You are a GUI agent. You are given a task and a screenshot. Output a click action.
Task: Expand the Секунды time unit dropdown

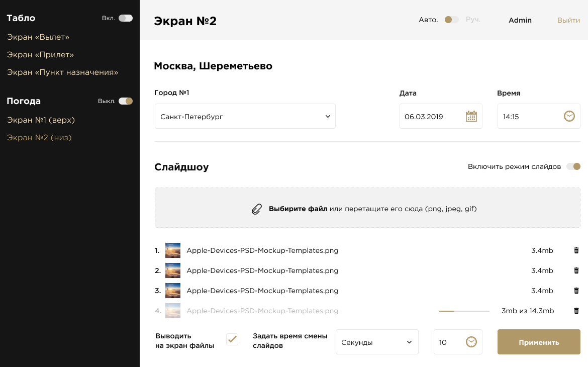point(376,342)
